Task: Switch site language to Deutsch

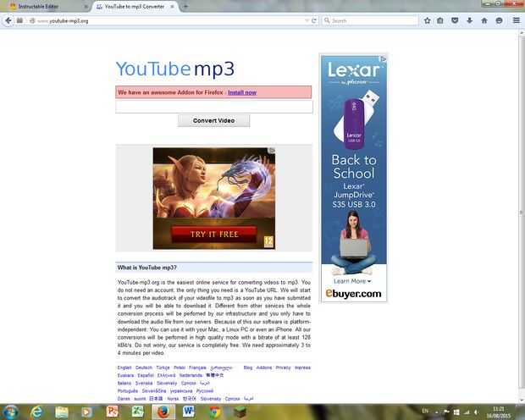Action: 144,367
